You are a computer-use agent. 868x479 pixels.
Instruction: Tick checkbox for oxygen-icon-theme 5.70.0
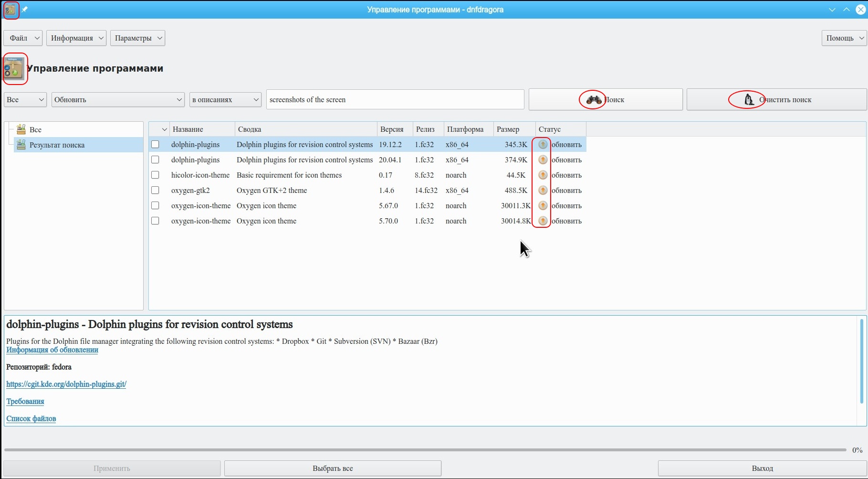click(155, 221)
